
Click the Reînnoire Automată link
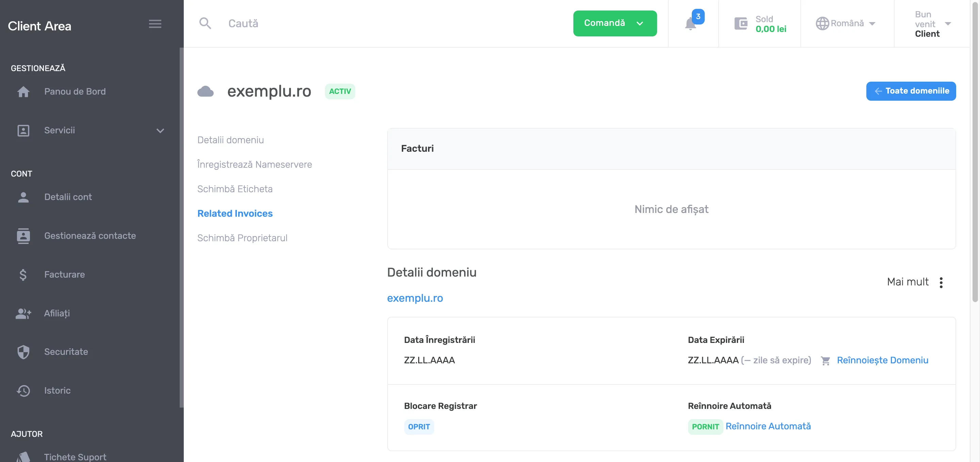pos(768,426)
